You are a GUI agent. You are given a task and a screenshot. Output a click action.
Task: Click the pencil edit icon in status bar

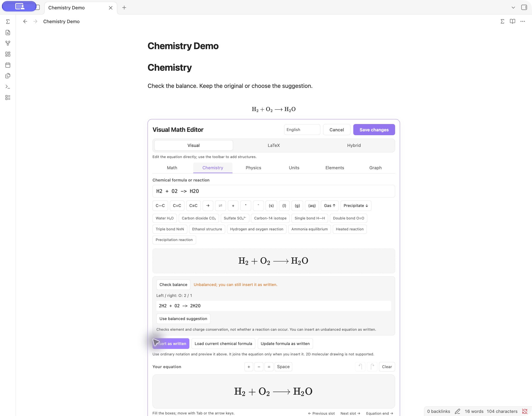tap(457, 411)
